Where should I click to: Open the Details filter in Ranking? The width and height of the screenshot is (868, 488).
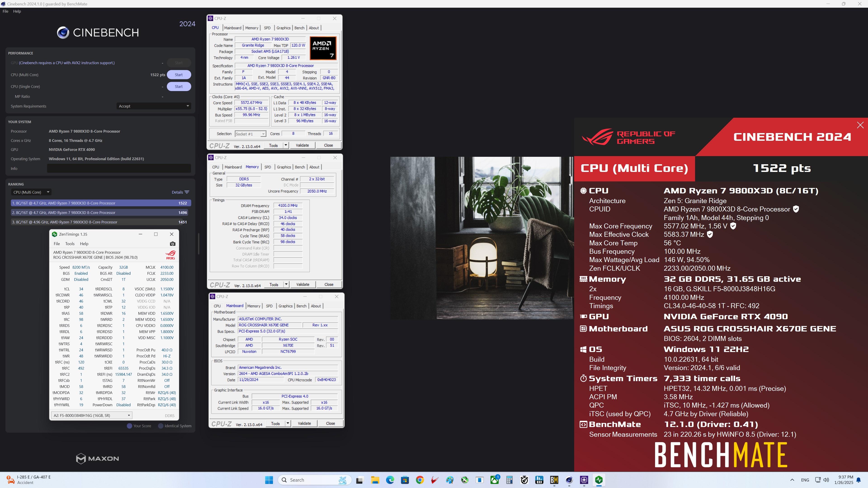[x=180, y=192]
